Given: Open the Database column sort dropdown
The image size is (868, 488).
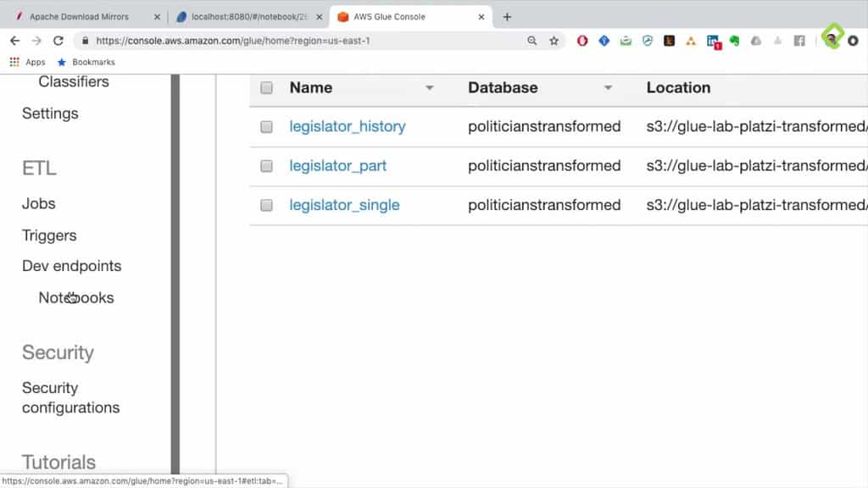Looking at the screenshot, I should click(x=608, y=87).
